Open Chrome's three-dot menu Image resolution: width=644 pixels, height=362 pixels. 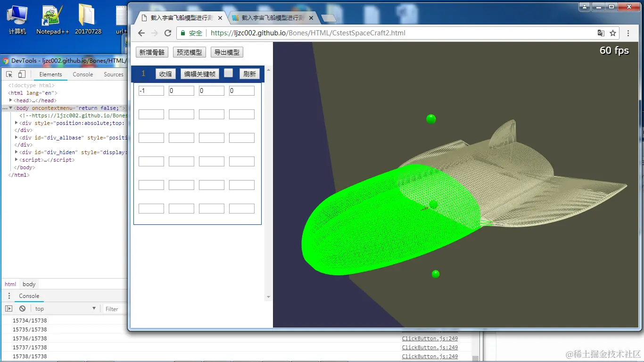coord(628,33)
